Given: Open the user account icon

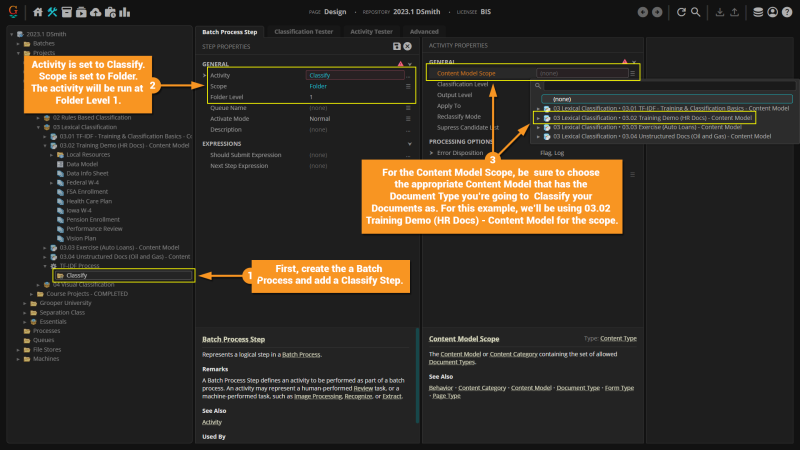Looking at the screenshot, I should pyautogui.click(x=772, y=12).
